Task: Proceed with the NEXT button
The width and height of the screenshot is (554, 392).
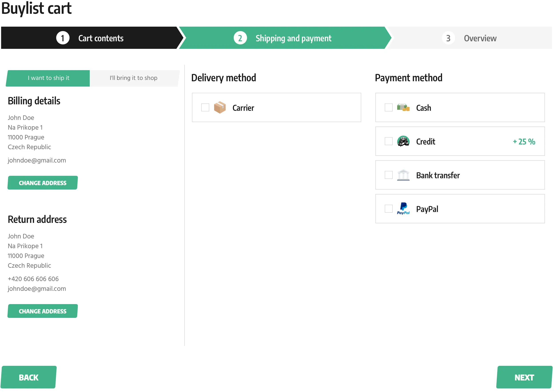Action: point(524,378)
